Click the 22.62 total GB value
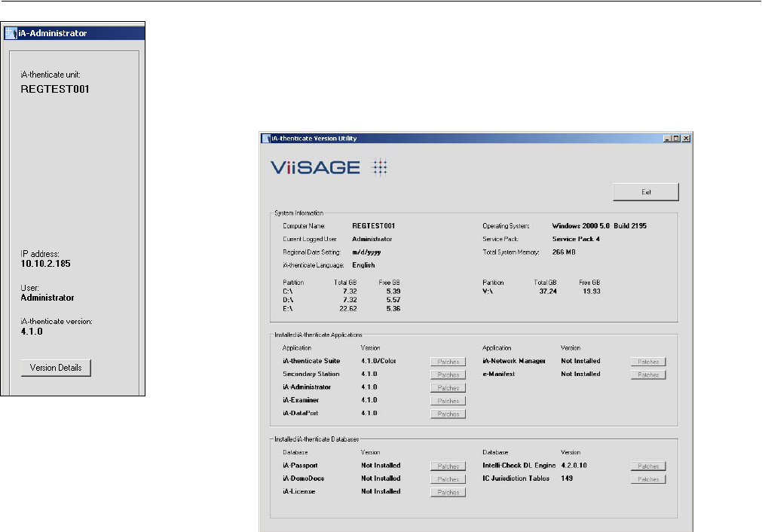The height and width of the screenshot is (532, 762). point(348,309)
